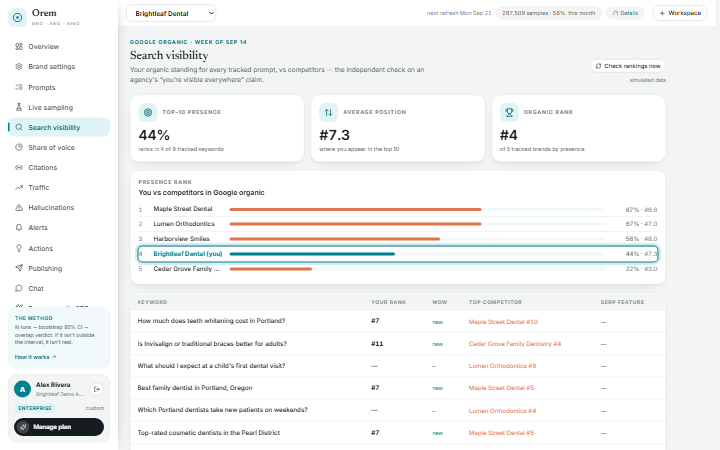The height and width of the screenshot is (450, 720).
Task: Click the Actions lightbulb icon
Action: (x=19, y=248)
